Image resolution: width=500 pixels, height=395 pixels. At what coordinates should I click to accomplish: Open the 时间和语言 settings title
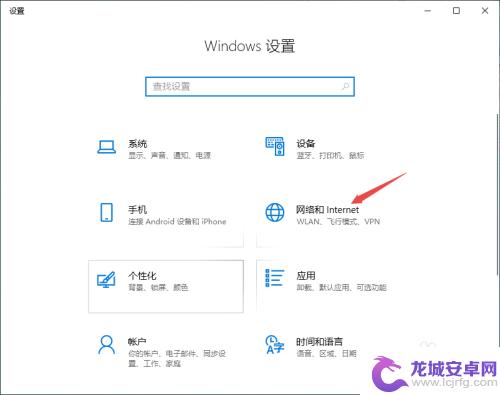click(x=319, y=342)
